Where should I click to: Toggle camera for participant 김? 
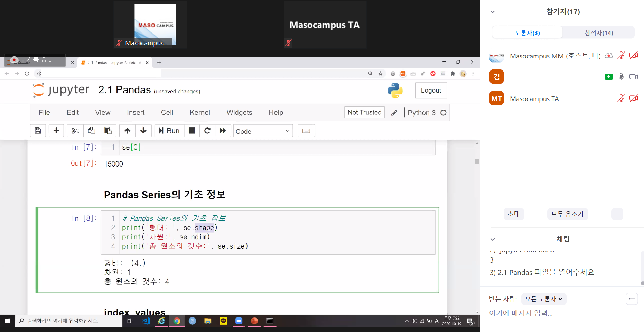633,77
